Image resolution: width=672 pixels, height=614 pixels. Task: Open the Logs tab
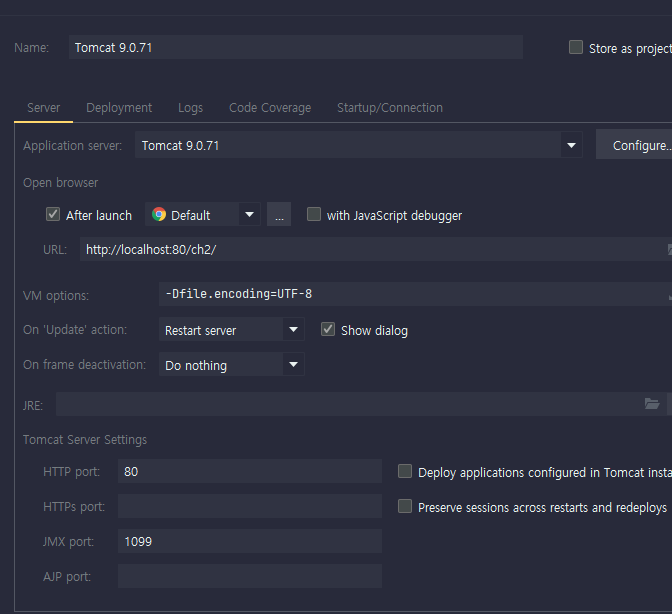[190, 108]
